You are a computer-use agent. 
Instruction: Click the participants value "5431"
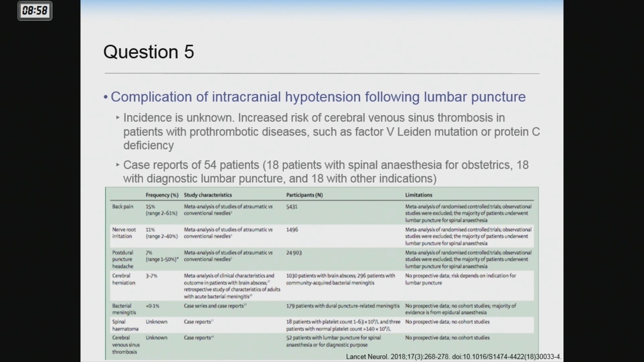tap(292, 206)
